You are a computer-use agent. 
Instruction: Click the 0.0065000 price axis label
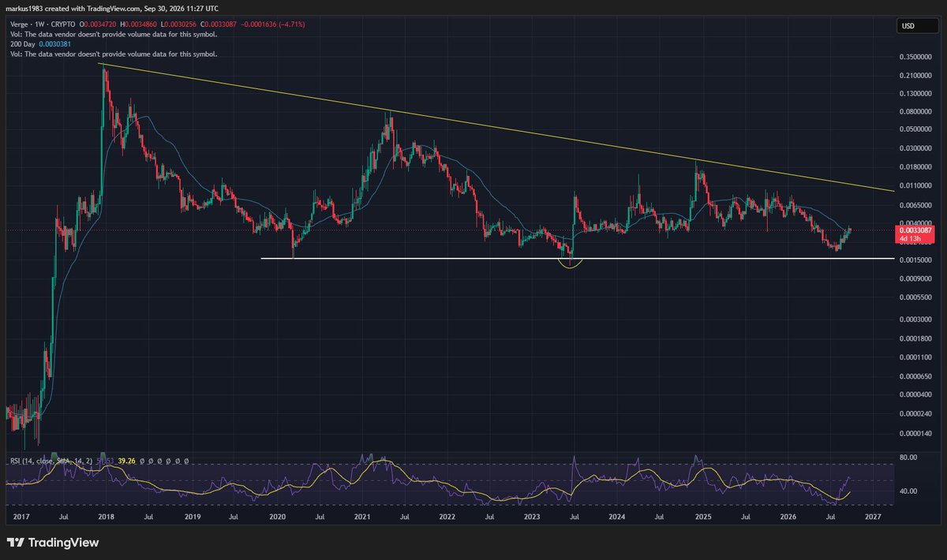pyautogui.click(x=915, y=204)
